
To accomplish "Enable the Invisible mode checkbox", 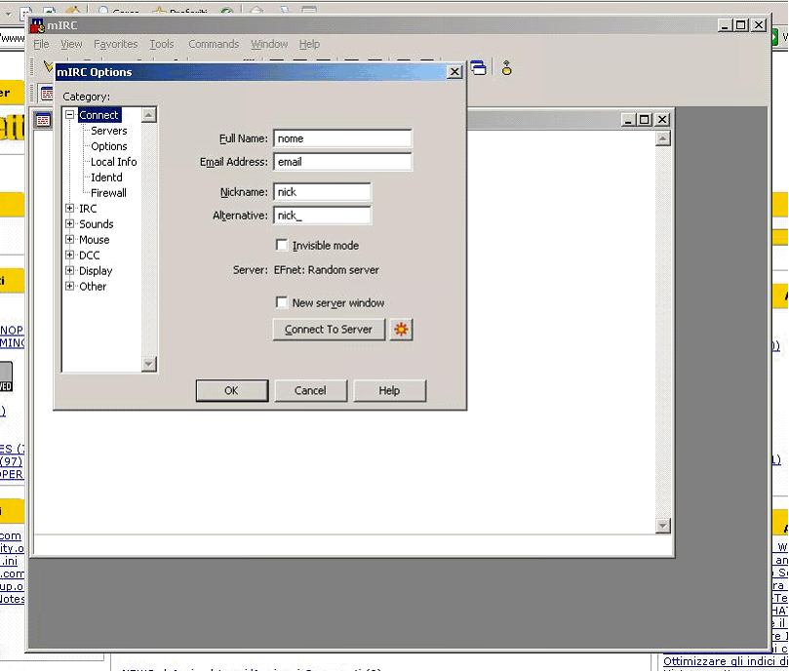I will click(x=282, y=245).
